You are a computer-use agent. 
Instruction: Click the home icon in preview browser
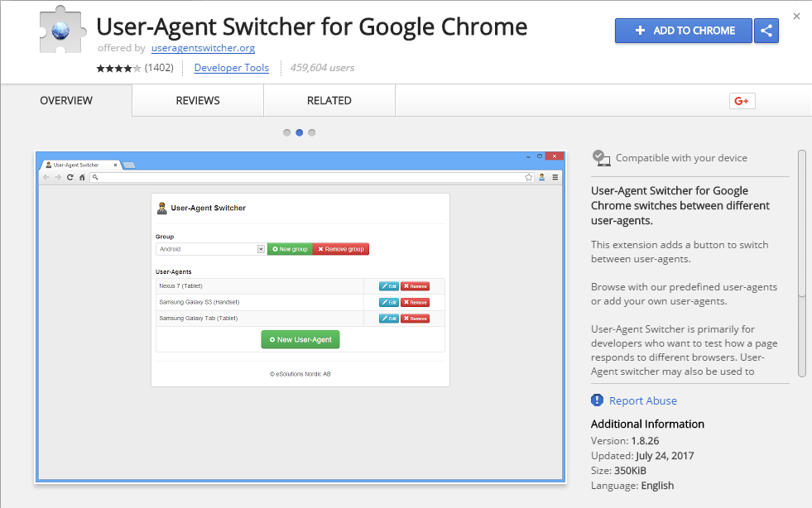(x=82, y=177)
